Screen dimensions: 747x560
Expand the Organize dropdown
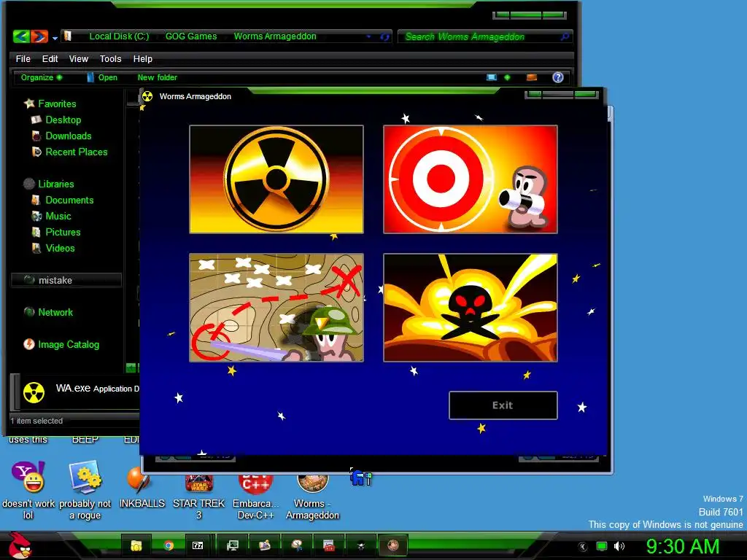[42, 77]
